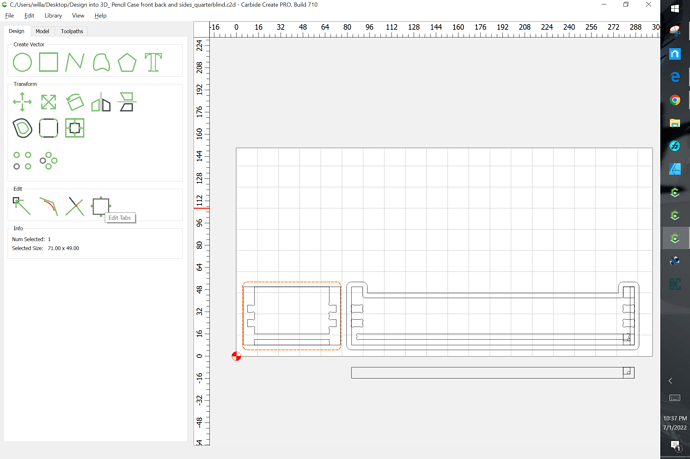Image resolution: width=690 pixels, height=459 pixels.
Task: Click the Linear Array tool
Action: (22, 160)
